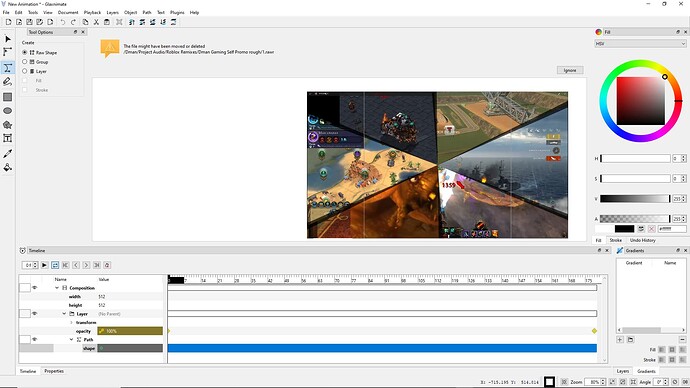Screen dimensions: 690x388
Task: Click the Zoom percentage spinner up arrow
Action: [603, 380]
